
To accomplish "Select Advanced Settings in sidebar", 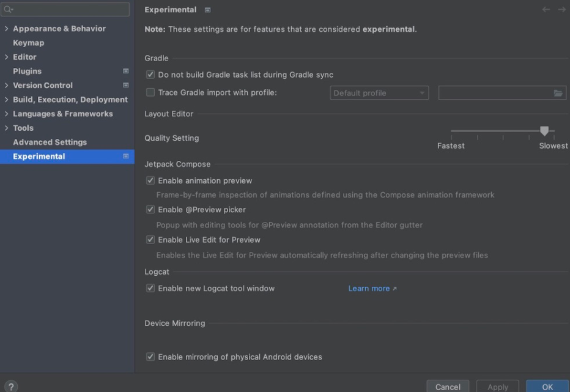I will [50, 142].
